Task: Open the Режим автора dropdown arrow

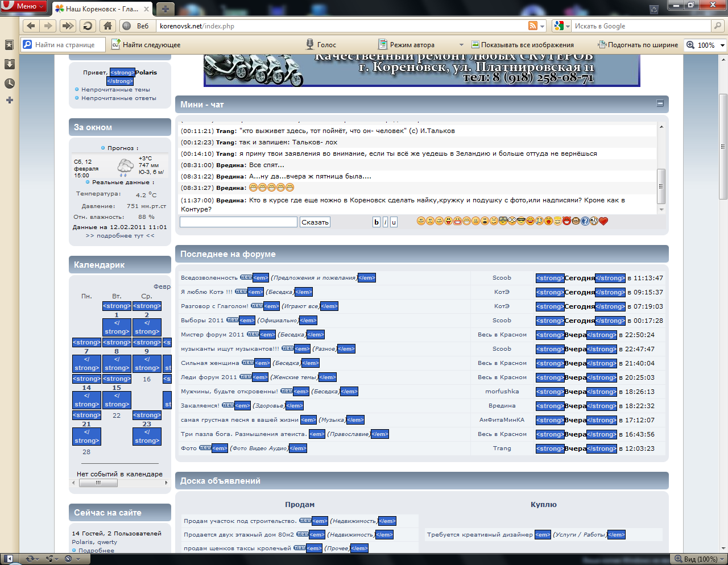Action: pyautogui.click(x=461, y=45)
